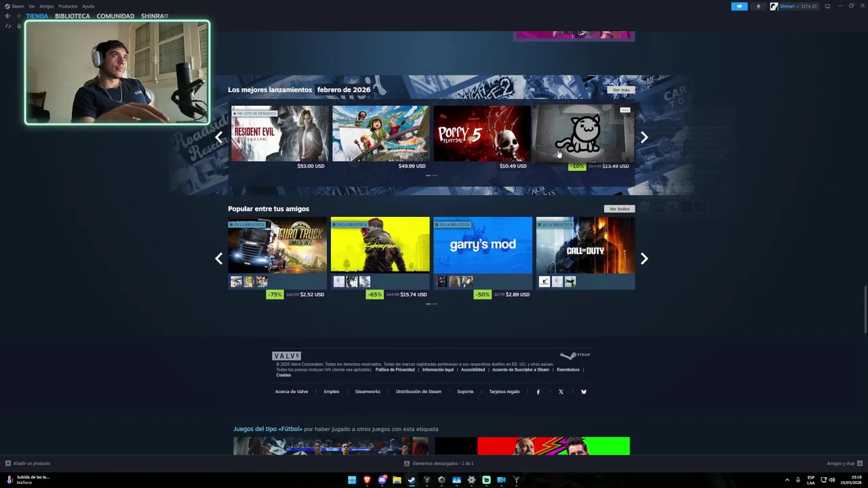Open the X (Twitter) icon in footer

[561, 392]
